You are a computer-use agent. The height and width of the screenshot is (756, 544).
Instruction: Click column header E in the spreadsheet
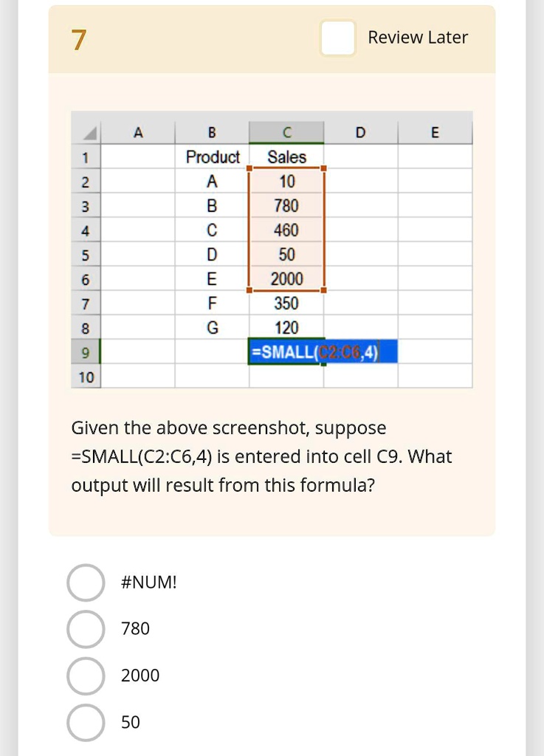(x=435, y=131)
